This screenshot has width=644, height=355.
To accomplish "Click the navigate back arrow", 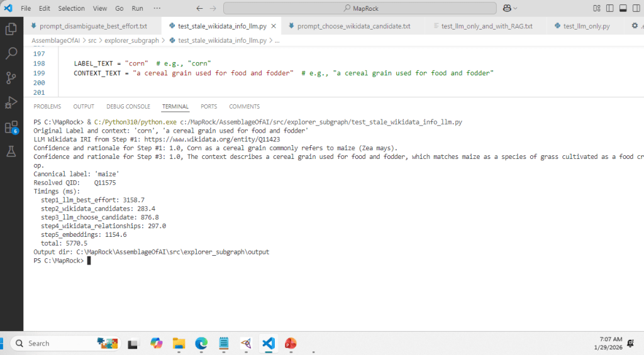I will click(x=199, y=8).
